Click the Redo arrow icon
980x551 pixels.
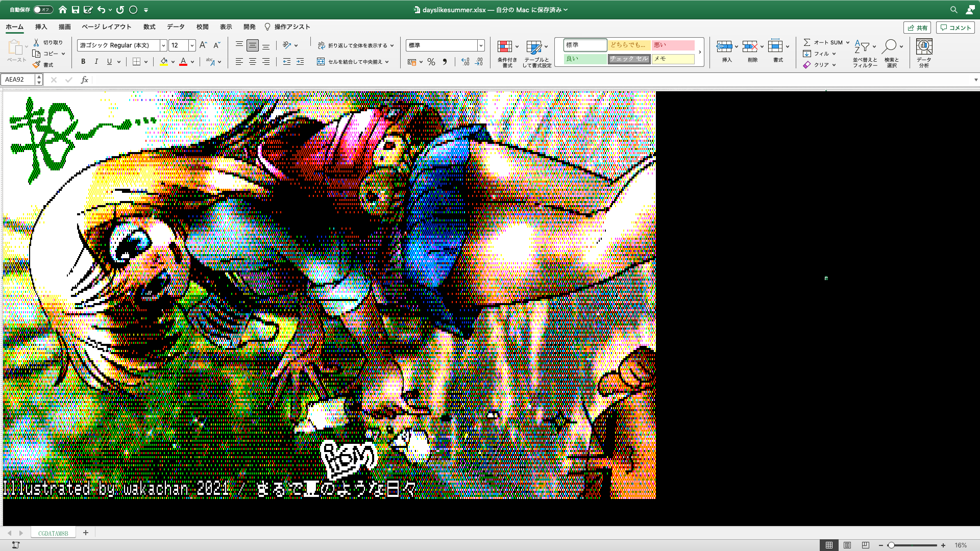[x=120, y=10]
